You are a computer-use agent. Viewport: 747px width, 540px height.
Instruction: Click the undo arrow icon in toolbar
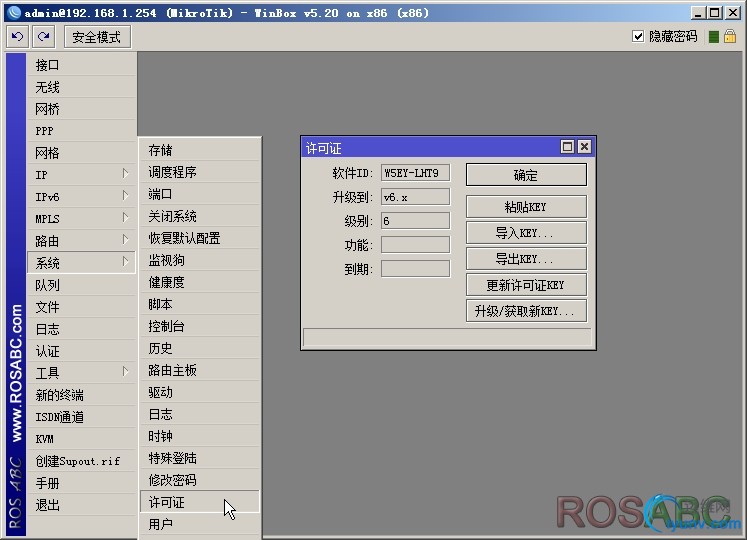pos(18,37)
